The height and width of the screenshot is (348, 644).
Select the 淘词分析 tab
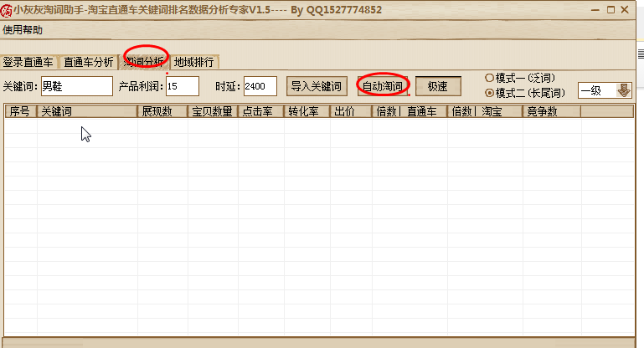pos(144,62)
